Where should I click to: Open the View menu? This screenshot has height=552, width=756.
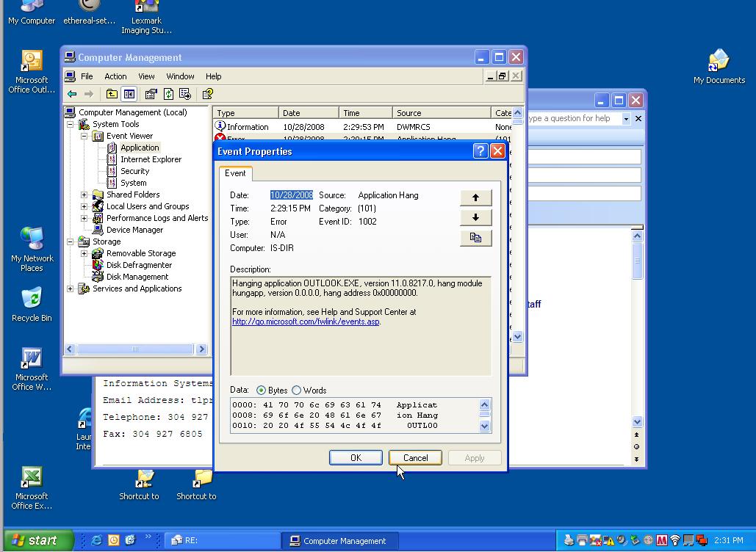tap(146, 76)
